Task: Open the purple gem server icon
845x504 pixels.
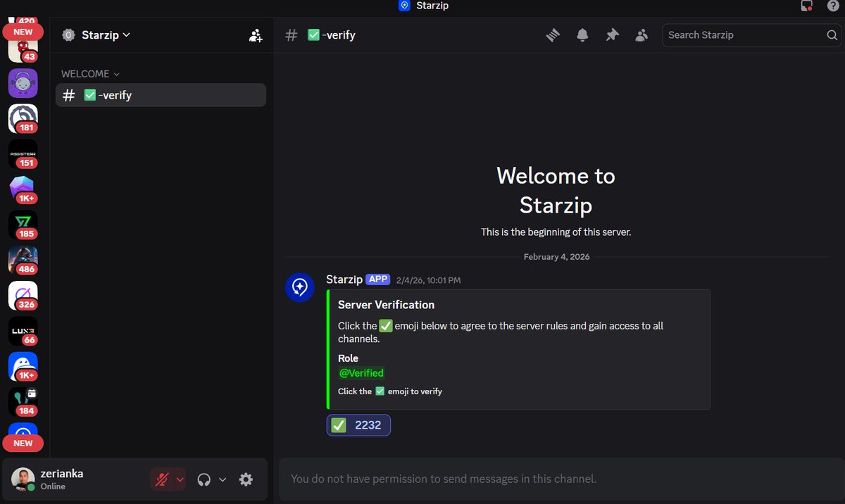Action: tap(23, 189)
